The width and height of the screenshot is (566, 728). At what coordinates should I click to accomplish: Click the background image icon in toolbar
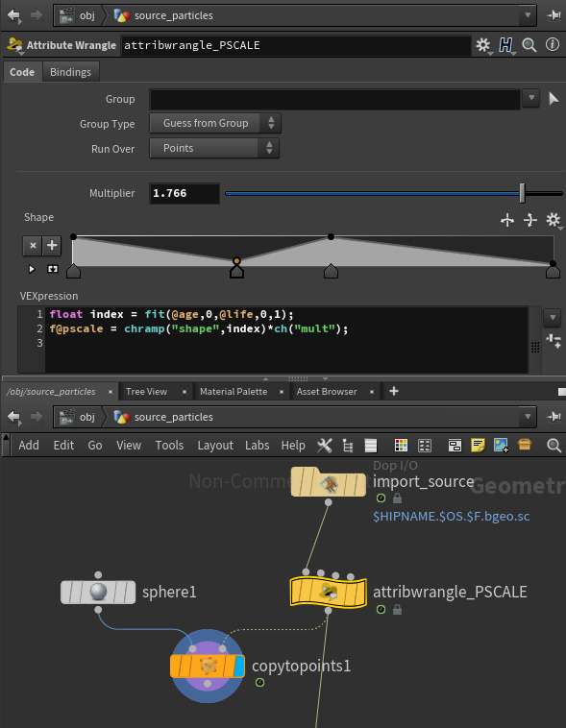click(501, 446)
